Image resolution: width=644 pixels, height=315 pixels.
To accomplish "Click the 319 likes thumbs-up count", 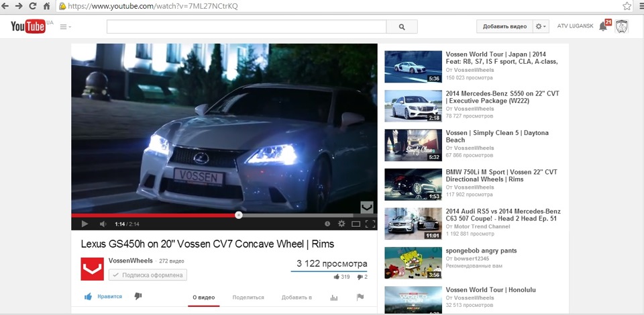I will tap(341, 277).
